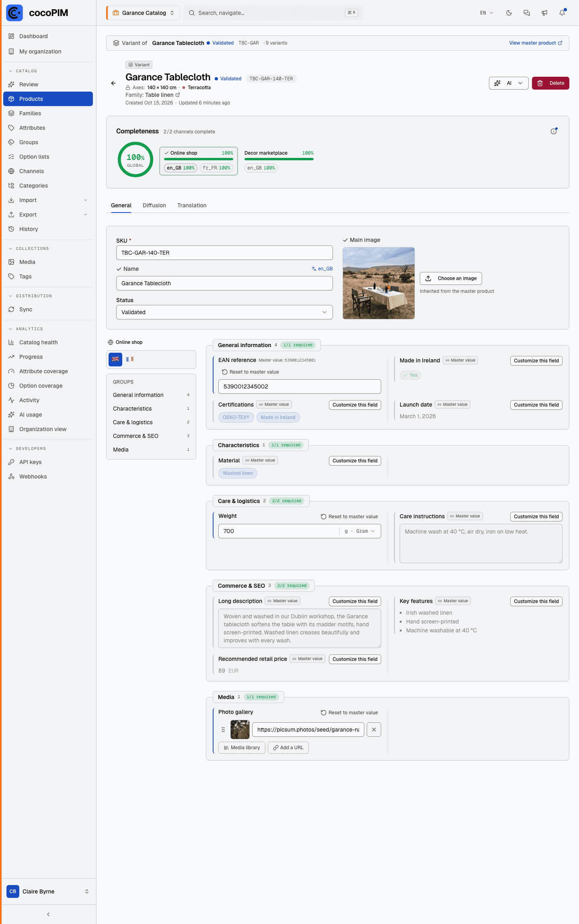Select the Commerce & SEO group
Image resolution: width=579 pixels, height=924 pixels.
pos(151,436)
